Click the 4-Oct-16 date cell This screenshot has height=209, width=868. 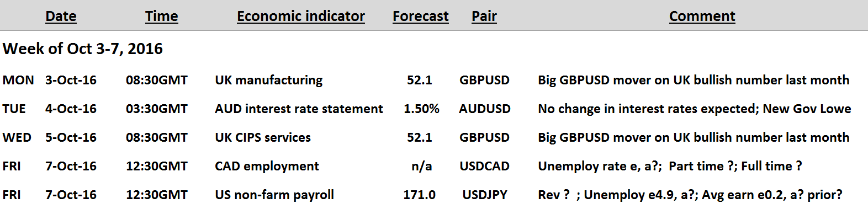71,109
